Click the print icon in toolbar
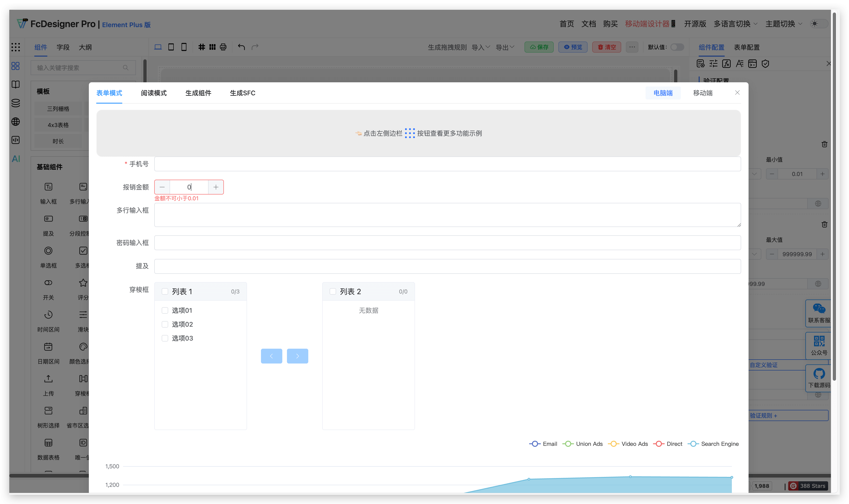Image resolution: width=849 pixels, height=504 pixels. pos(223,47)
